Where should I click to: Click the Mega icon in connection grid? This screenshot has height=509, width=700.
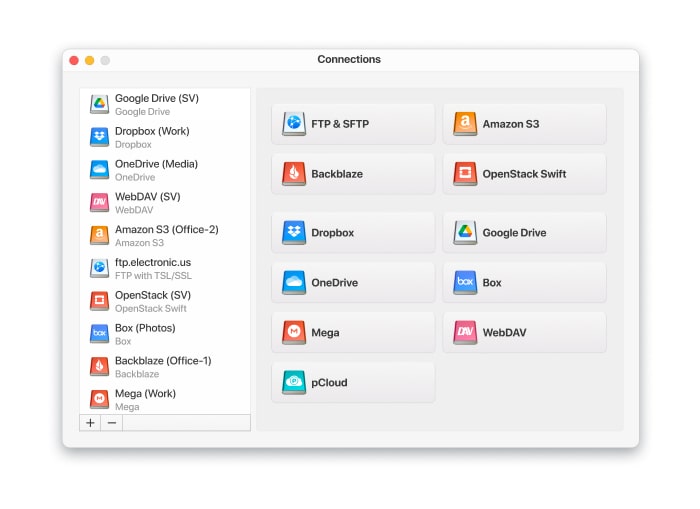pos(294,333)
